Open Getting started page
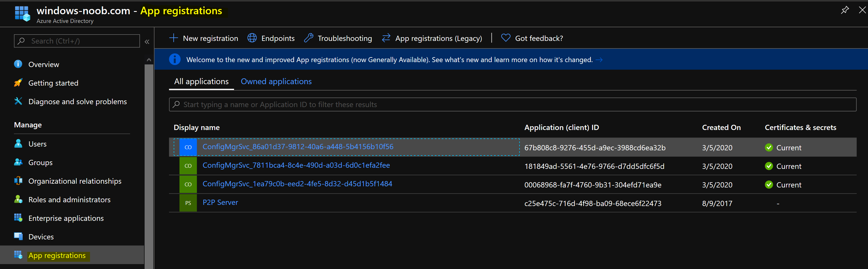 click(x=53, y=83)
